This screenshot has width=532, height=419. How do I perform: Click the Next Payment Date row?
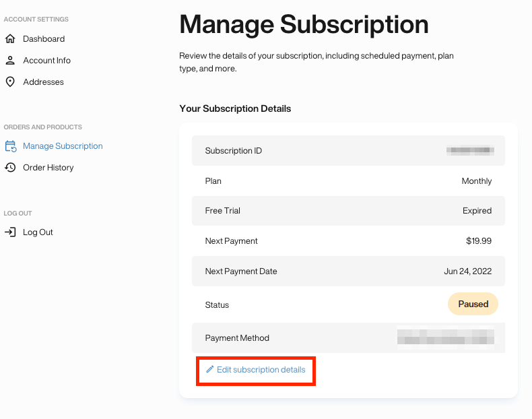pyautogui.click(x=348, y=271)
